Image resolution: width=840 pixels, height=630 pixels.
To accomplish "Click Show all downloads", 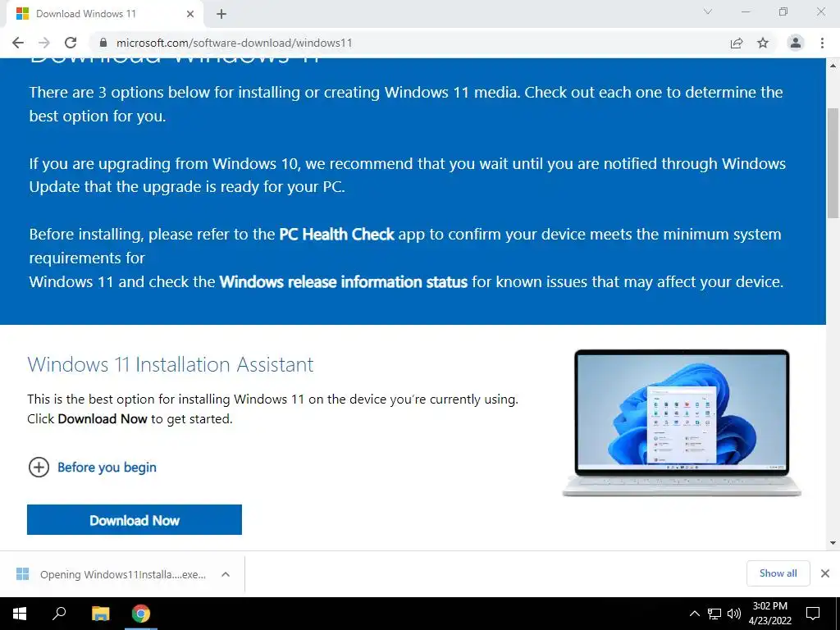I will tap(778, 573).
